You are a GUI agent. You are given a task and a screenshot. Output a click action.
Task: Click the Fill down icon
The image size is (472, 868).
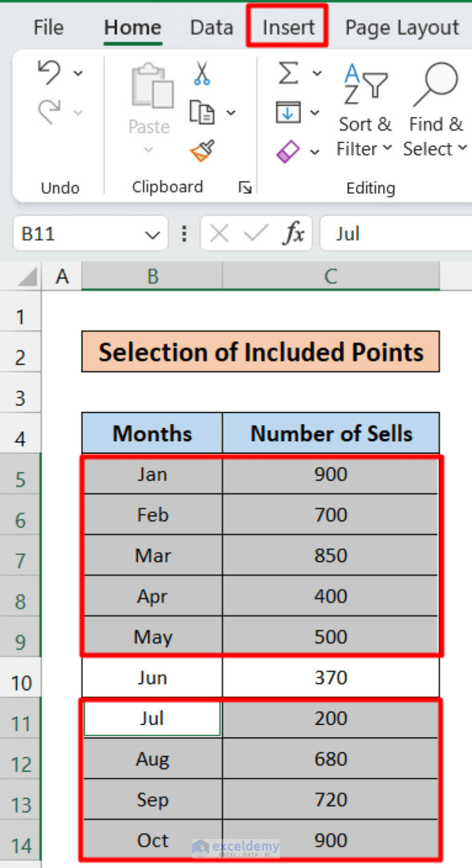pyautogui.click(x=288, y=112)
